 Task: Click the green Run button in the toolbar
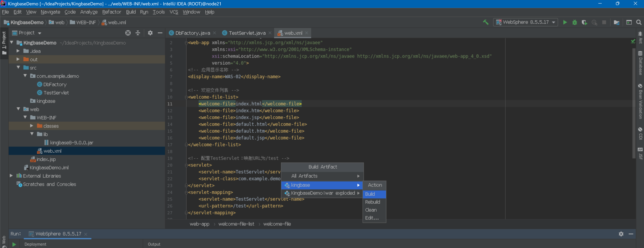coord(565,22)
